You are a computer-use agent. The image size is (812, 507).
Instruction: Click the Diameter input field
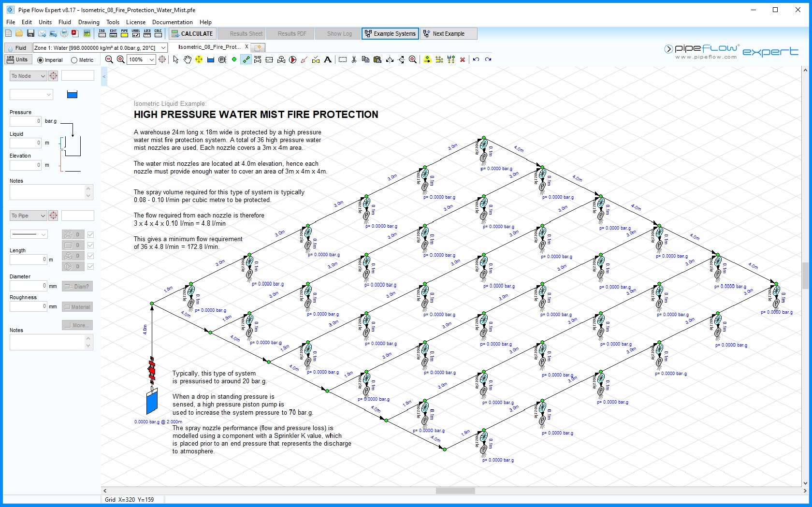(28, 286)
